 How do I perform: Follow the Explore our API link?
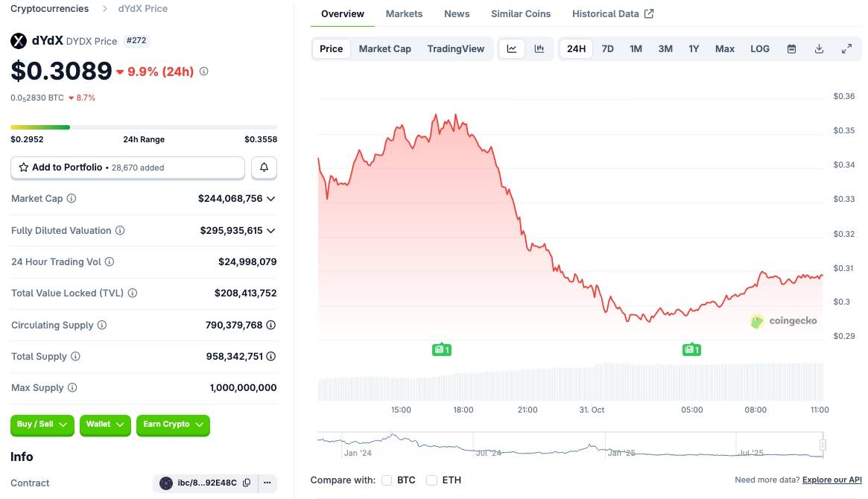tap(831, 480)
